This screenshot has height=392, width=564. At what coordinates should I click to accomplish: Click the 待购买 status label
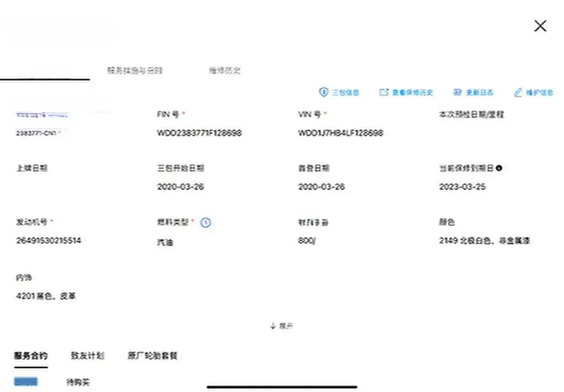(x=78, y=382)
